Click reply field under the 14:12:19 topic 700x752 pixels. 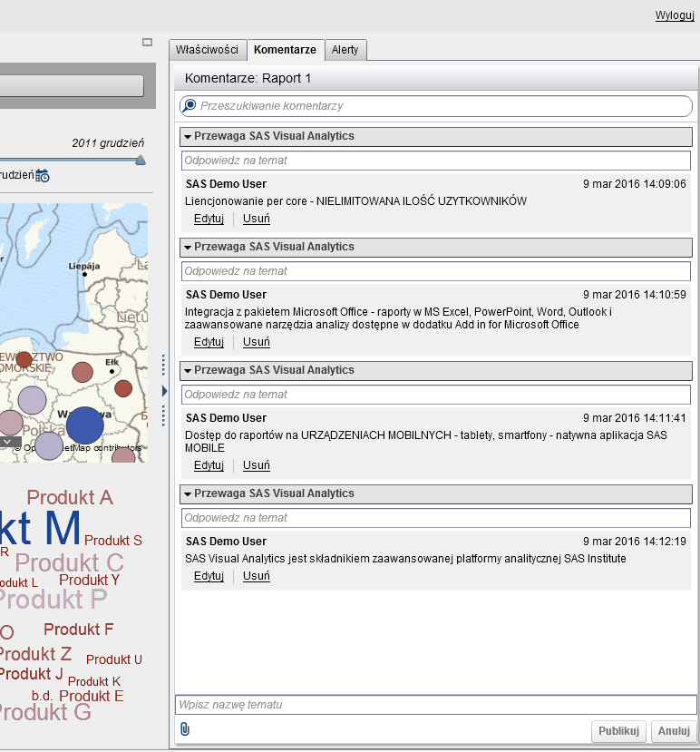(x=436, y=518)
